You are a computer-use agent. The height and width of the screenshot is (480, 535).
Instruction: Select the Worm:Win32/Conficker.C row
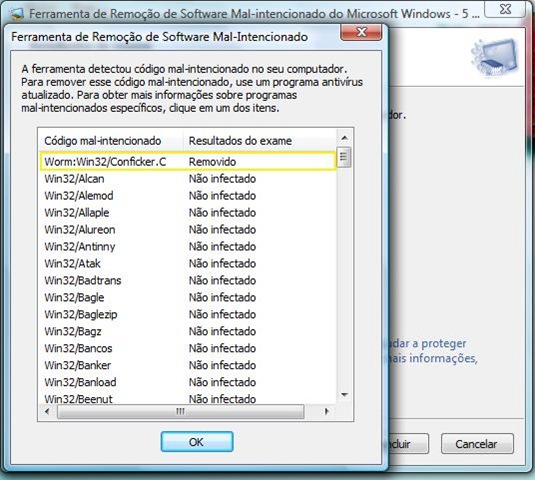[x=188, y=161]
